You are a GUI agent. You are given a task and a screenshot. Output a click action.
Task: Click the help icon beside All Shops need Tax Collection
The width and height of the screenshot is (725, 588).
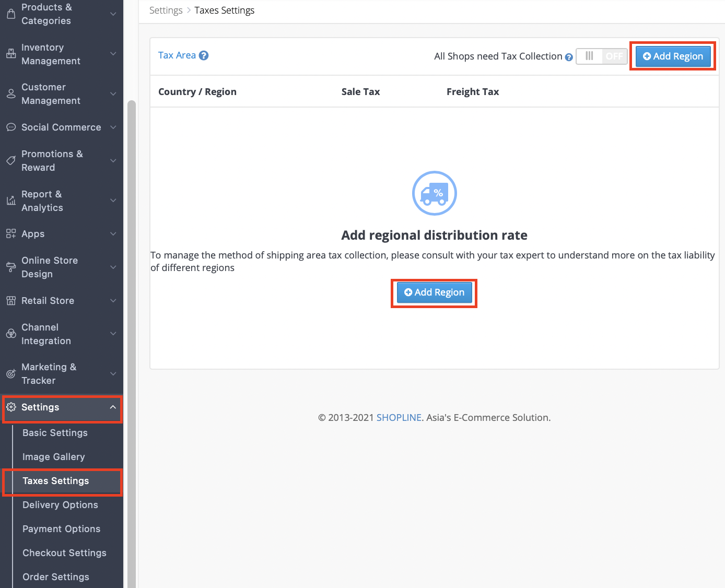tap(569, 57)
